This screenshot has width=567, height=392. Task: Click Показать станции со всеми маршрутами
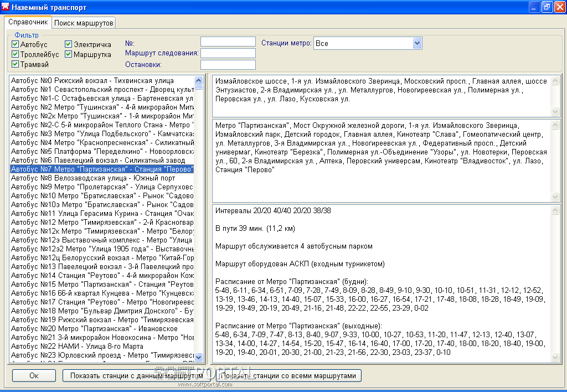click(288, 376)
